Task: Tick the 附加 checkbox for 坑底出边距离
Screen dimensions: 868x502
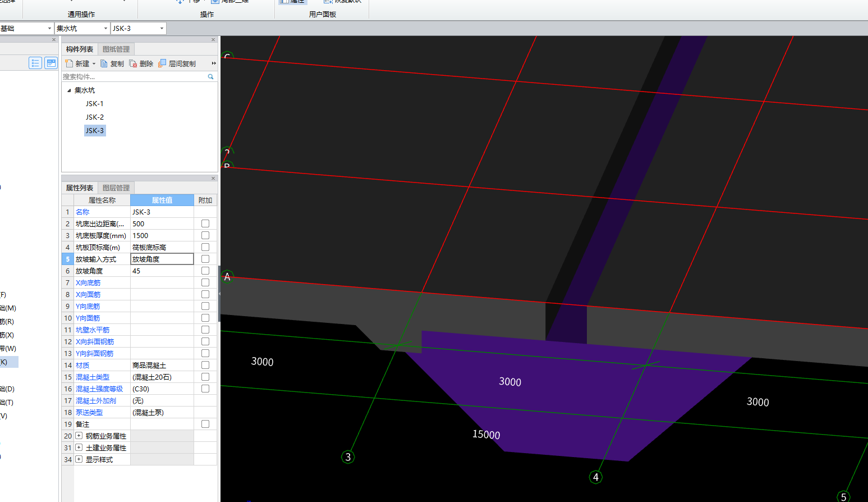Action: [x=205, y=223]
